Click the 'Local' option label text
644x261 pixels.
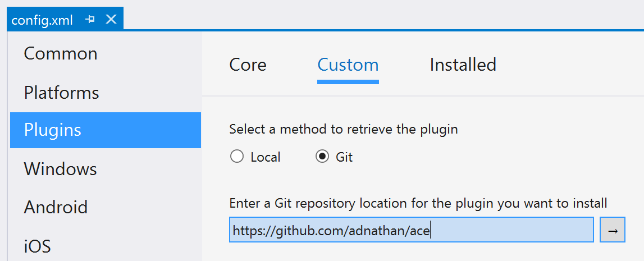tap(266, 157)
